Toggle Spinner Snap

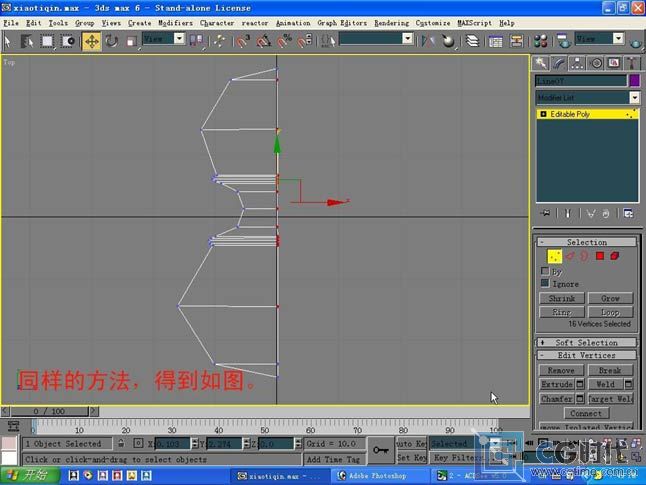click(x=305, y=41)
